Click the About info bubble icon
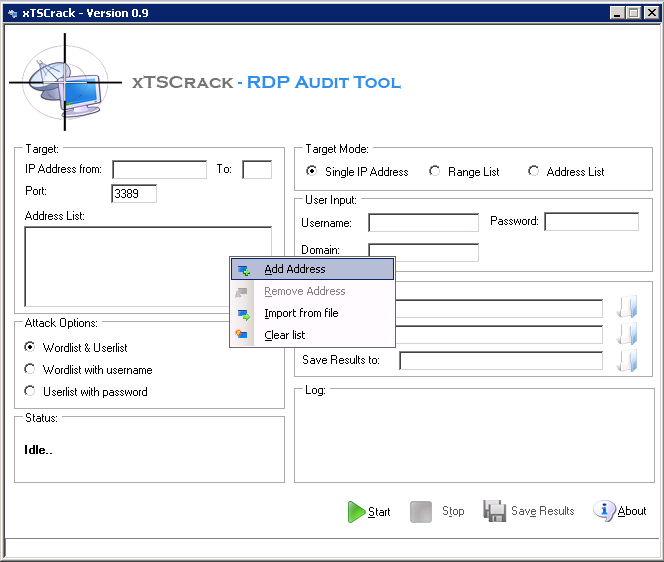 tap(604, 510)
